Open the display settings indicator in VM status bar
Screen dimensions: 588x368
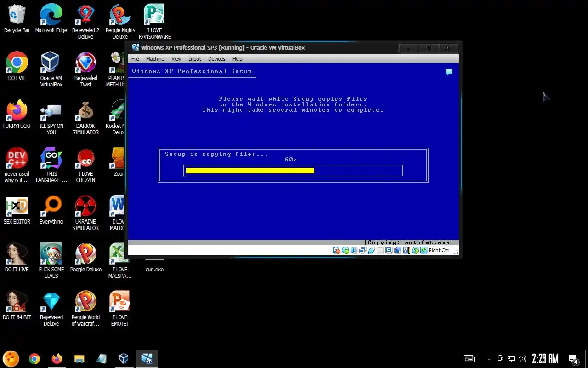coord(389,250)
